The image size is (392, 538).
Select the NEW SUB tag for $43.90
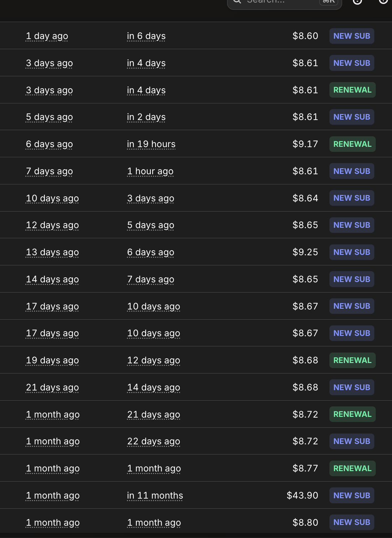(351, 495)
